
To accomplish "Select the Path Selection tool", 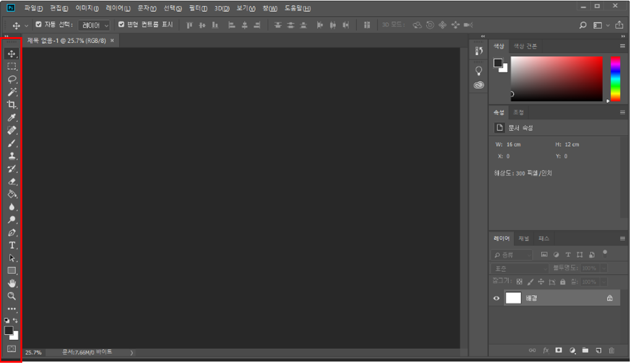I will point(12,258).
